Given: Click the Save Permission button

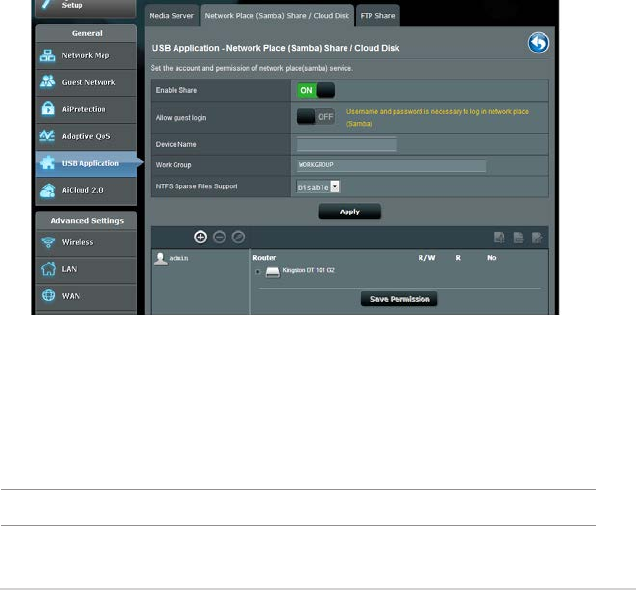Looking at the screenshot, I should pyautogui.click(x=399, y=299).
